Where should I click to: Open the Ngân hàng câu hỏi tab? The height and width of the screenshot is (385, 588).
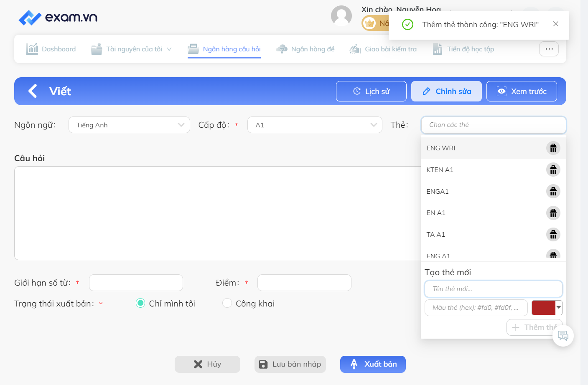224,49
